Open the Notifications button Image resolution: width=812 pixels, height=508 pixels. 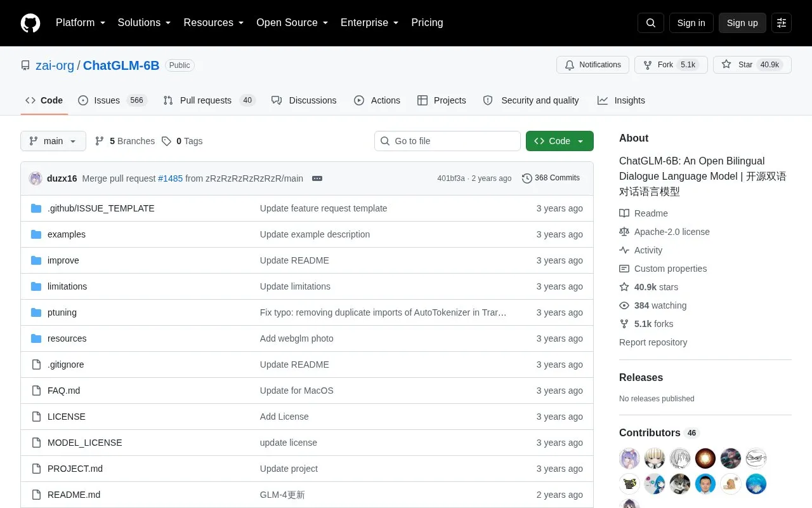[593, 65]
